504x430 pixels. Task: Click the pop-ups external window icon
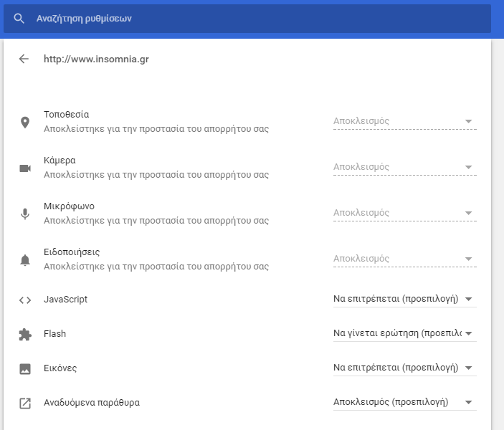(x=25, y=403)
